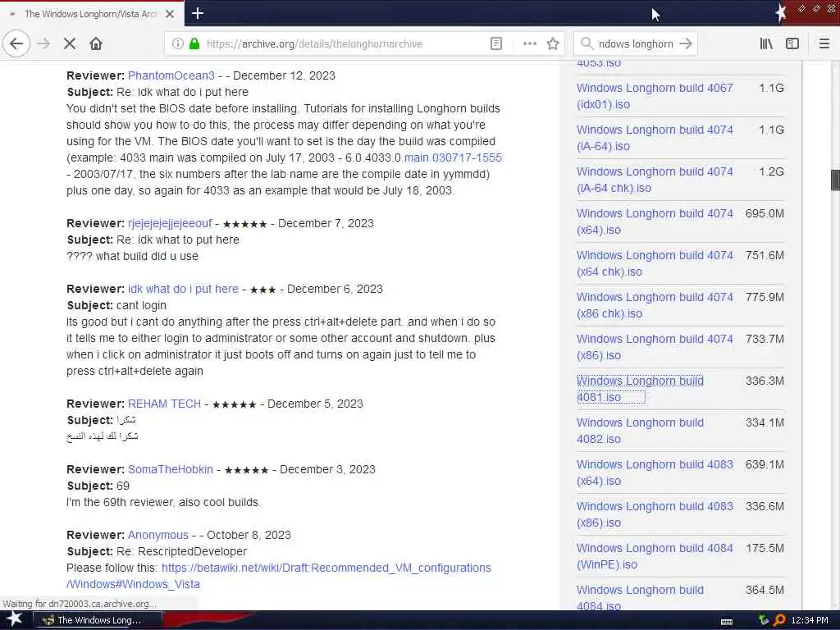
Task: Download Longhorn build 4074 (x86).iso
Action: point(655,347)
